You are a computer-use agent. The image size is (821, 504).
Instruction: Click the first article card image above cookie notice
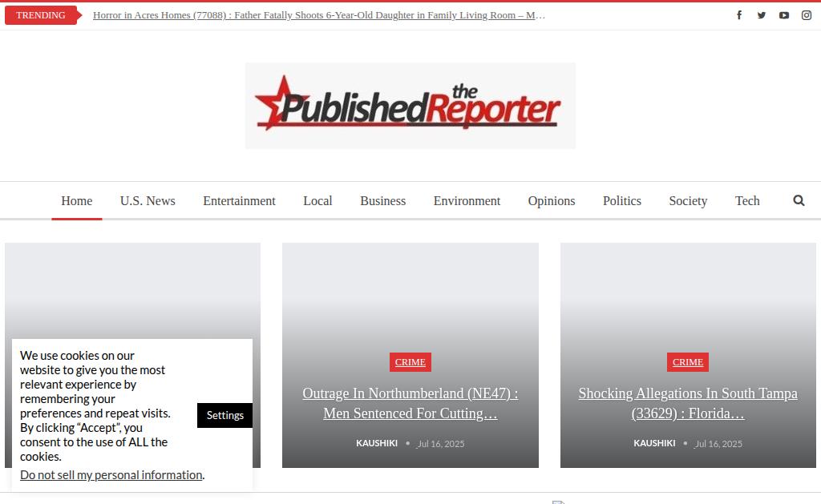[132, 291]
